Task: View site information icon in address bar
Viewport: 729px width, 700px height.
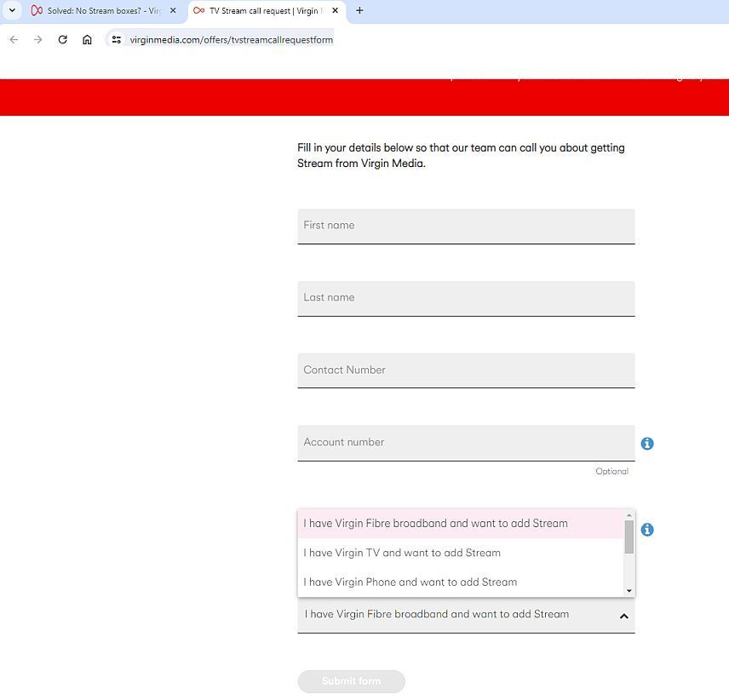Action: click(x=117, y=39)
